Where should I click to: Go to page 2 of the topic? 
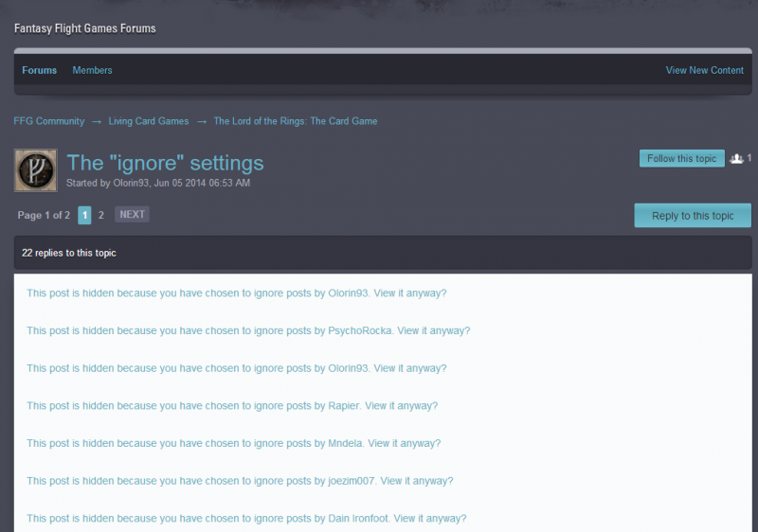pyautogui.click(x=101, y=215)
